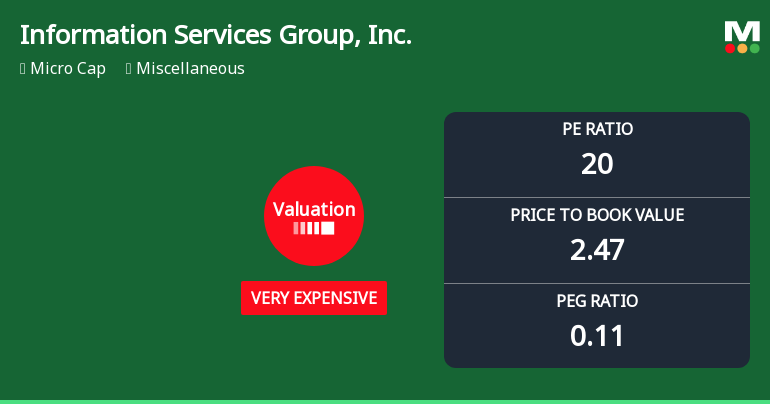Click the price to book value 2.47
Screen dimensions: 770x404
pyautogui.click(x=597, y=250)
